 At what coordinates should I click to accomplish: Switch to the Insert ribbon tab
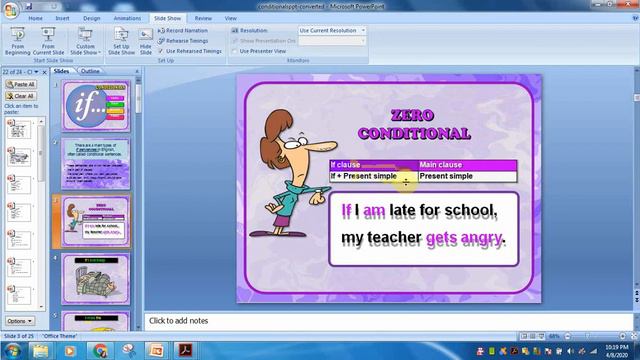[62, 18]
